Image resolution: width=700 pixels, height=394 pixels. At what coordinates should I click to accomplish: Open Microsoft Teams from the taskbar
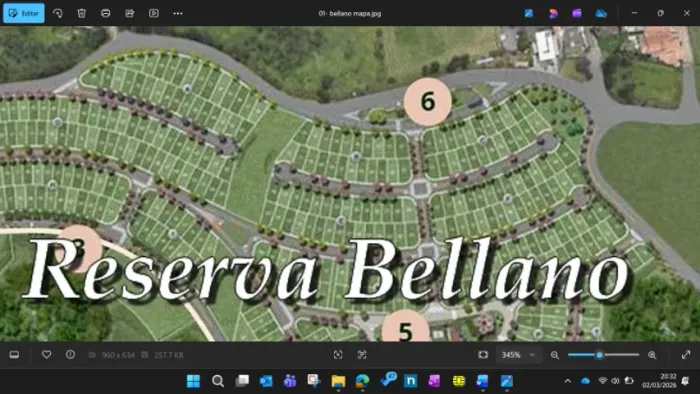[290, 381]
